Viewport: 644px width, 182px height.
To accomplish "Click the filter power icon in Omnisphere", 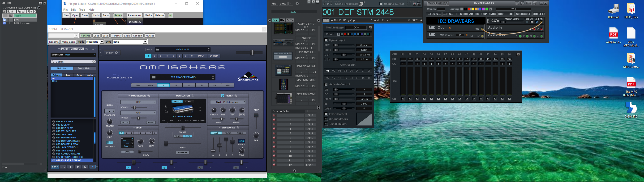I will 222,96.
